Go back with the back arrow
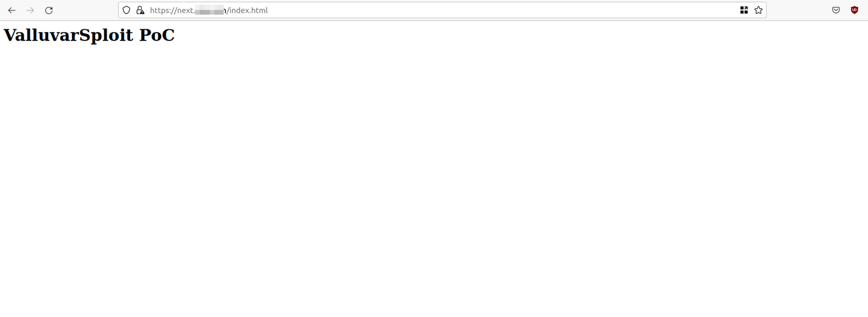 [12, 11]
